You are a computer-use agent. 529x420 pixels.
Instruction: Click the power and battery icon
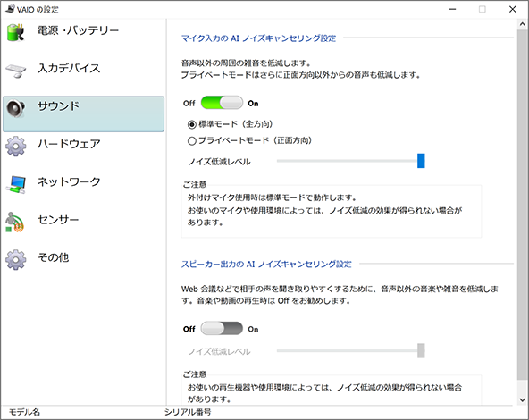pyautogui.click(x=15, y=32)
